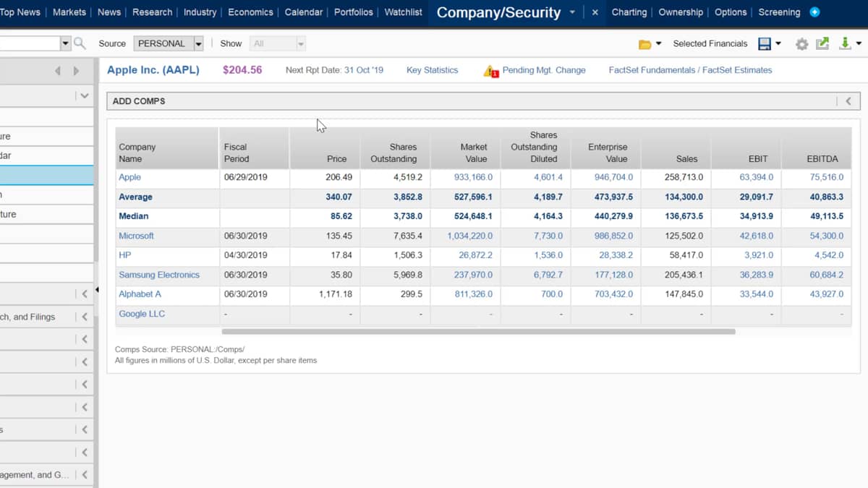
Task: Click the Pending Mgt. Change link
Action: tap(544, 70)
